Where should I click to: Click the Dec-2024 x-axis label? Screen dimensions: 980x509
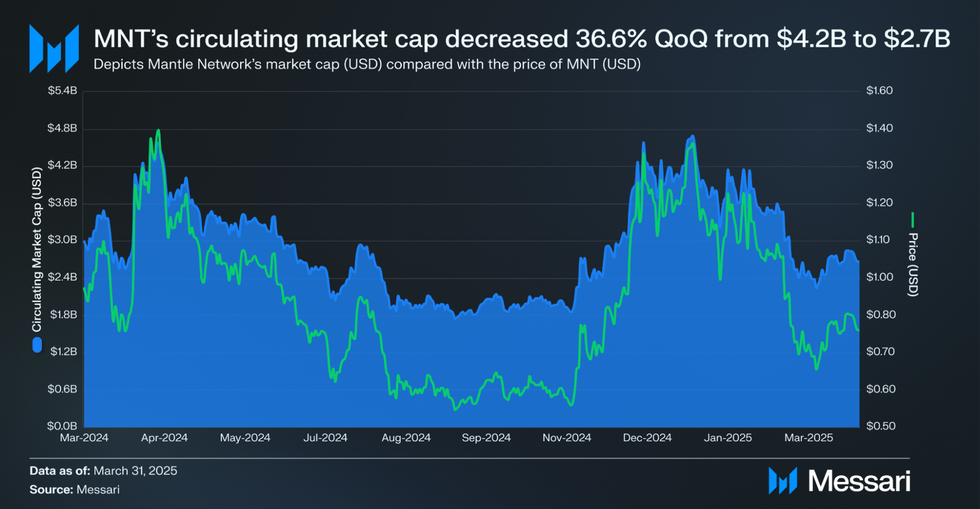click(x=647, y=438)
